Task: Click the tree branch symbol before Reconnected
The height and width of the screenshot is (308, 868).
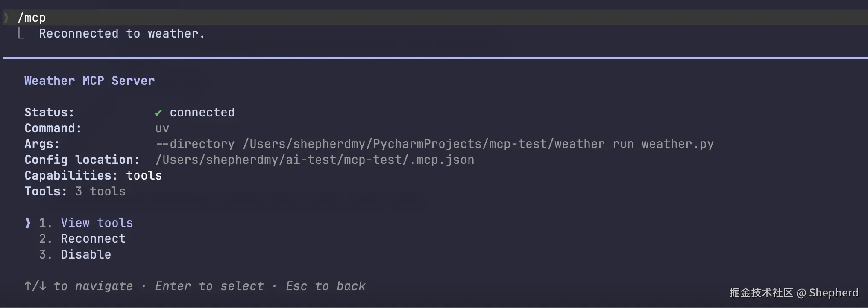Action: [x=21, y=33]
